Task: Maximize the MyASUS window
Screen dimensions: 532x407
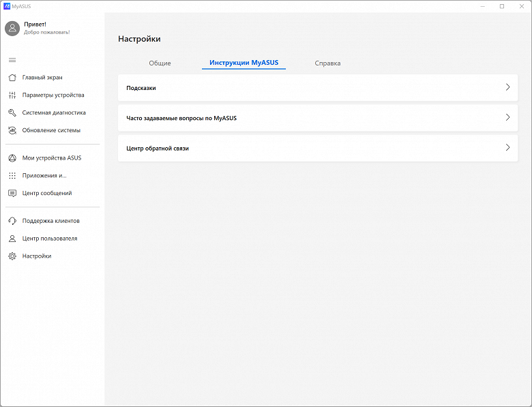Action: coord(502,6)
